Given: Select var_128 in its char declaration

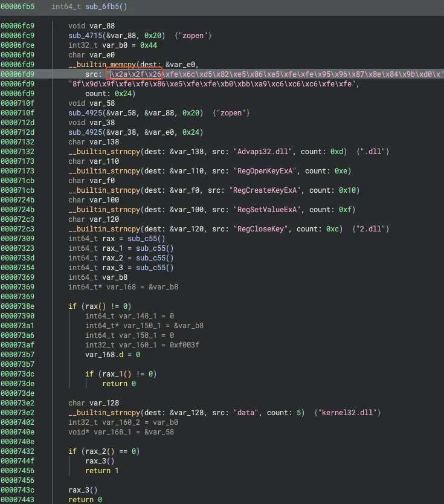Looking at the screenshot, I should (104, 402).
